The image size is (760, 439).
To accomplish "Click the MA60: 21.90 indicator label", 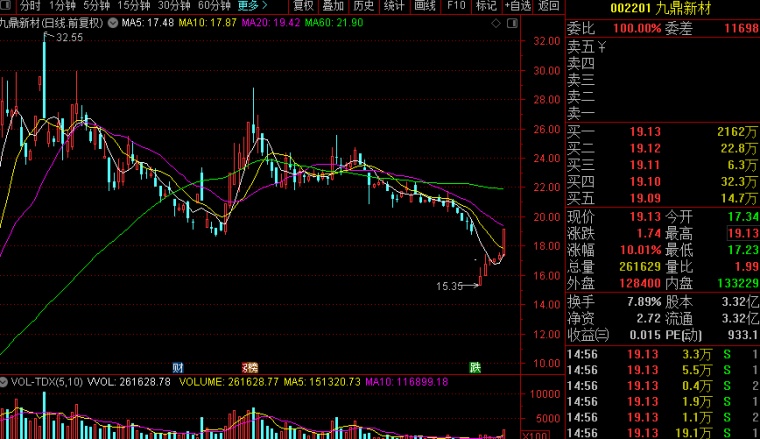I will click(x=333, y=23).
